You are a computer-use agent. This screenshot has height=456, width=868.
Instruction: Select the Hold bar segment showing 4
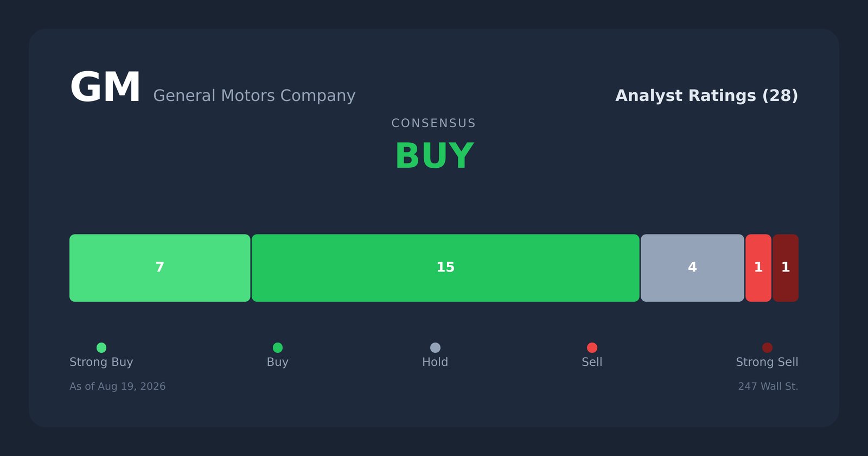692,268
